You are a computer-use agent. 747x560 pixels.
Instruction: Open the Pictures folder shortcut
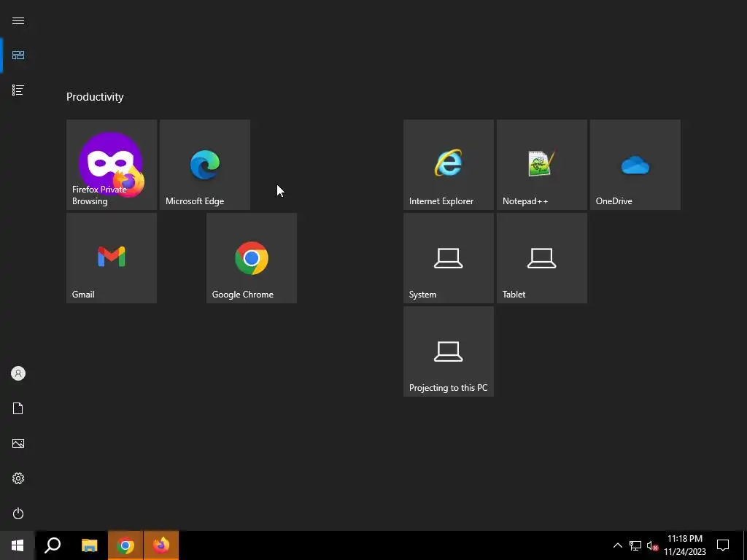pos(18,443)
